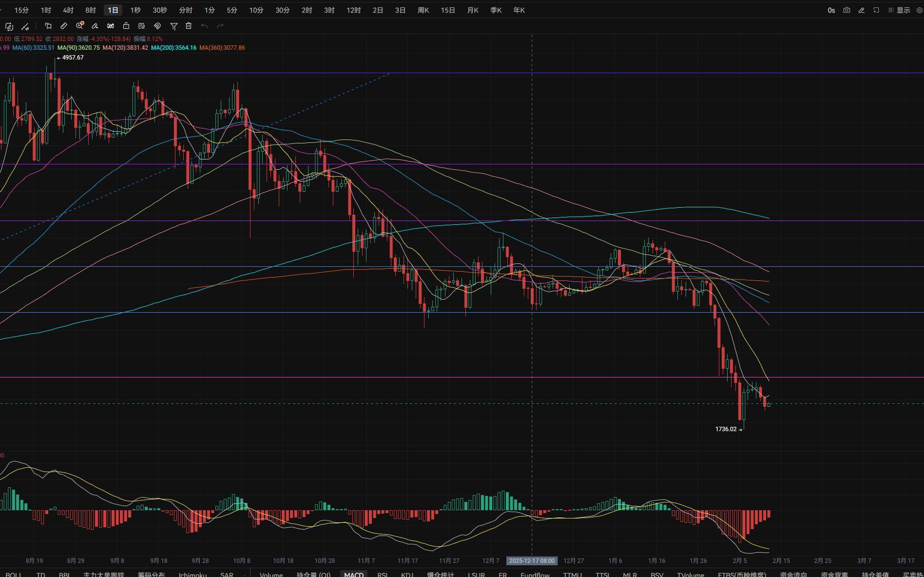Switch to the 4时 timeframe
Image resolution: width=924 pixels, height=577 pixels.
pyautogui.click(x=68, y=10)
